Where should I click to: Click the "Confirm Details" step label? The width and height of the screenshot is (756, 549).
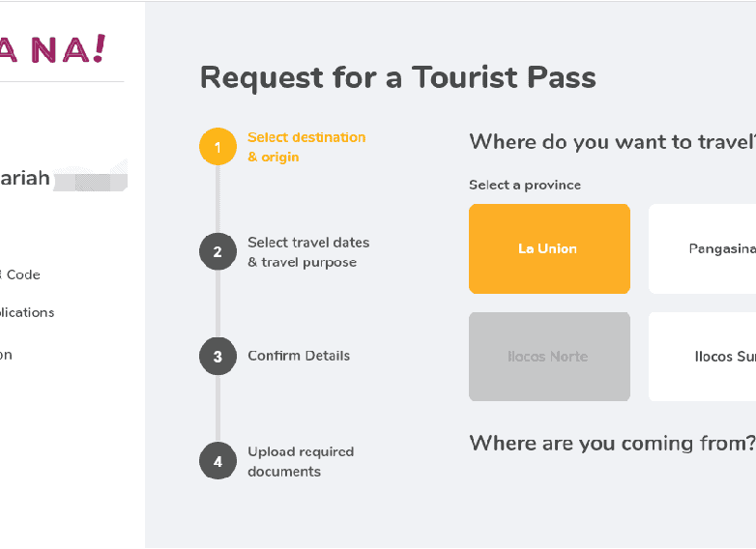coord(299,356)
